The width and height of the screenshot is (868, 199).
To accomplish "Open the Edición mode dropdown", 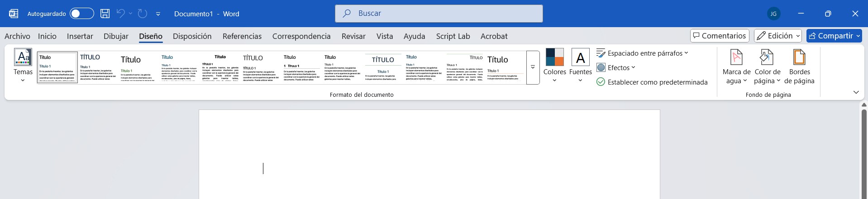I will (x=777, y=36).
